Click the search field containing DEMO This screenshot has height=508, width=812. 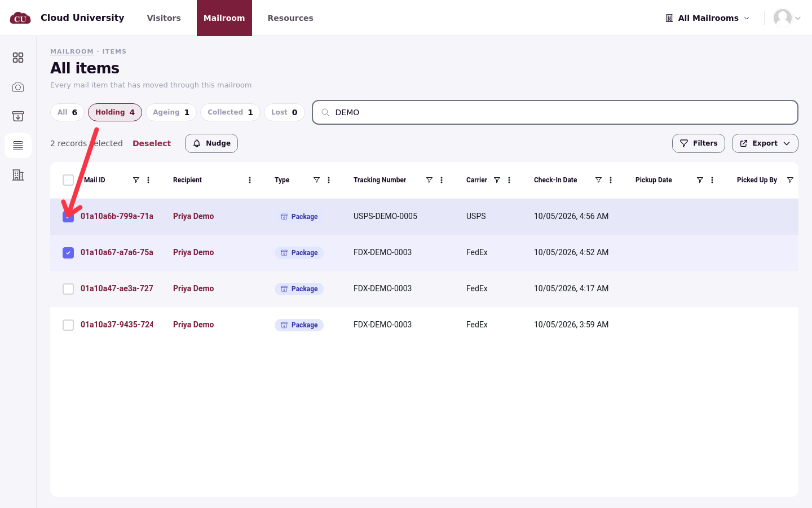pyautogui.click(x=555, y=112)
